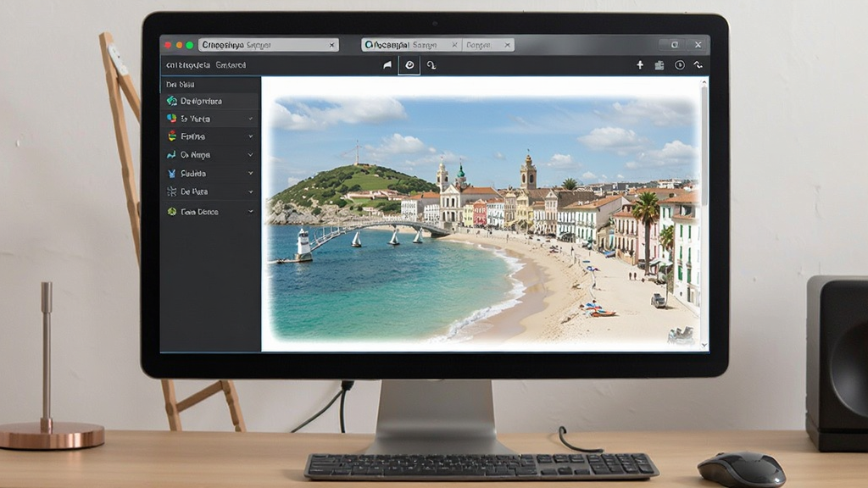Expand the row with the blue Y icon
Screen dimensions: 868x488
point(251,173)
